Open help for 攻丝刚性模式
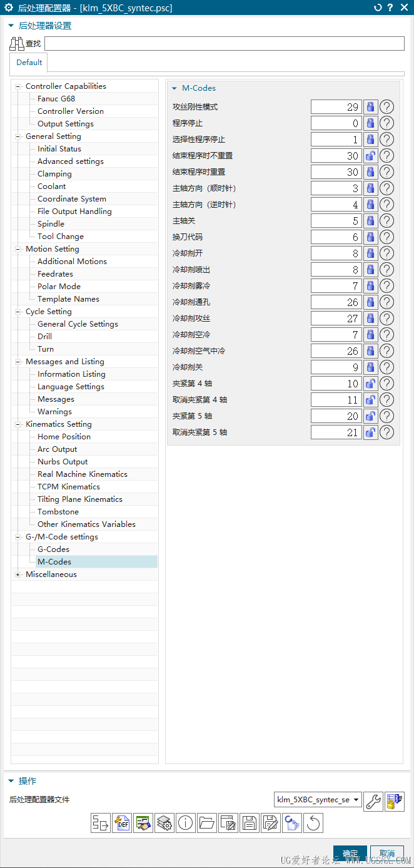 tap(387, 107)
